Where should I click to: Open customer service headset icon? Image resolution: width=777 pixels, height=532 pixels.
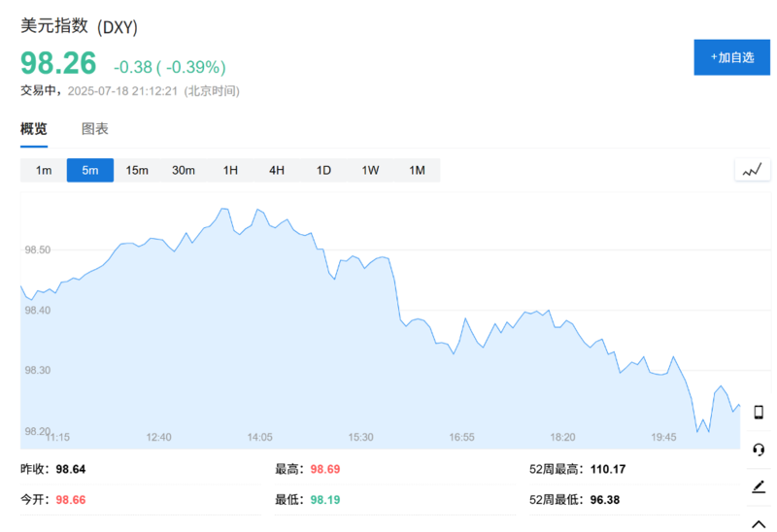click(759, 449)
